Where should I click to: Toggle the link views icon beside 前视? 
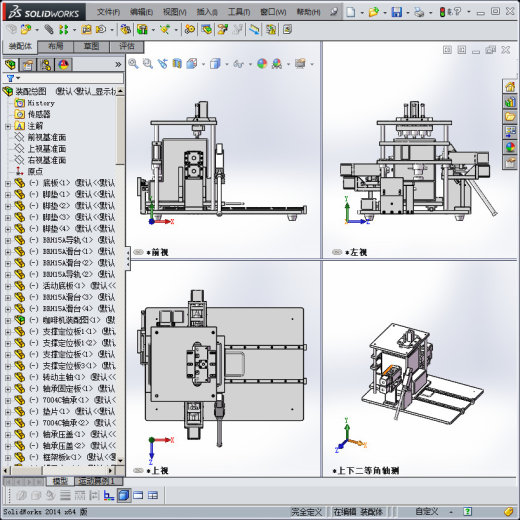click(x=138, y=252)
